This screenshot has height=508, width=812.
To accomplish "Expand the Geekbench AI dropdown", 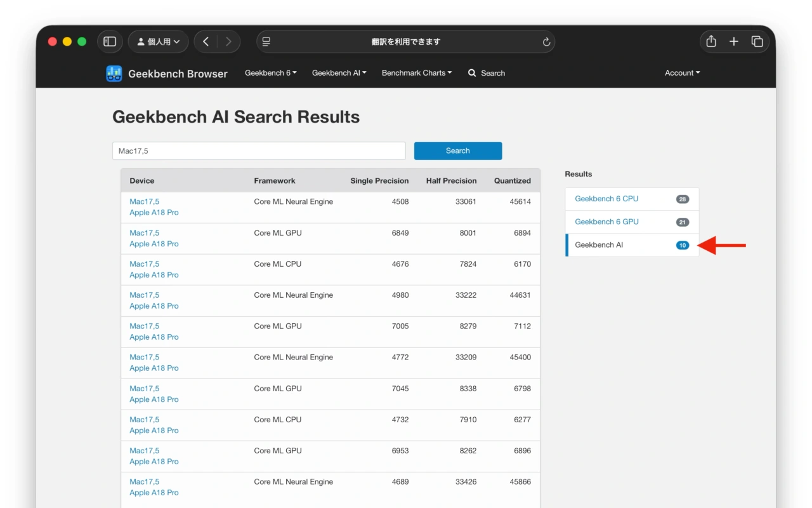I will tap(339, 72).
